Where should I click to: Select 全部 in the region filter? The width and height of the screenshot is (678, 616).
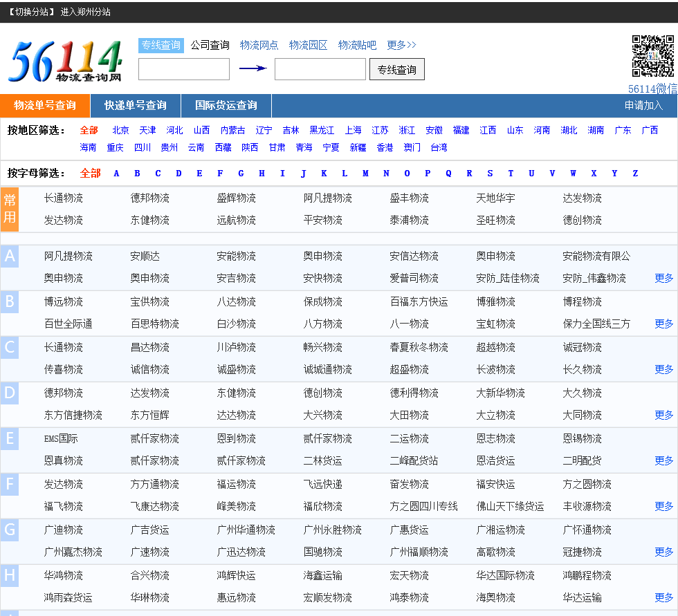(89, 130)
